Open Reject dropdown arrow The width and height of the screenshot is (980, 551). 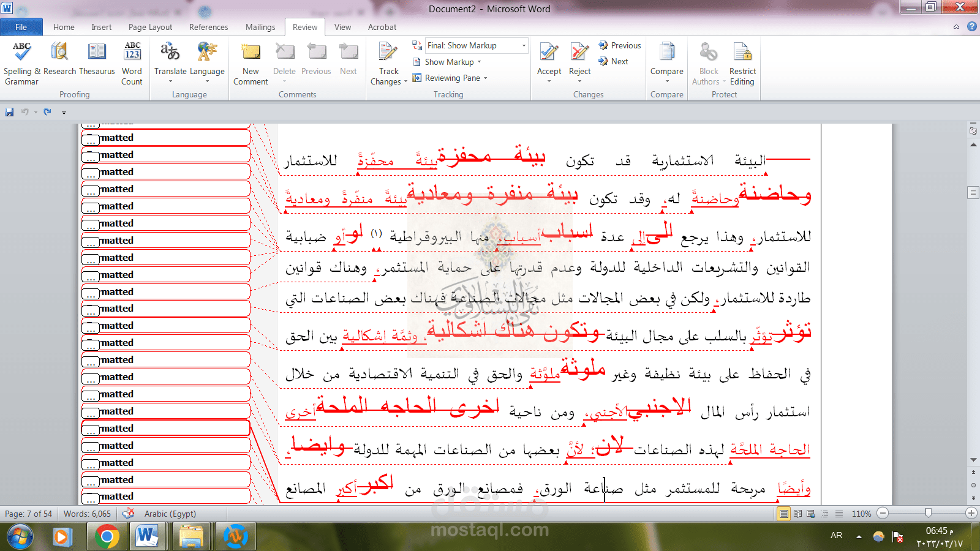(x=579, y=81)
